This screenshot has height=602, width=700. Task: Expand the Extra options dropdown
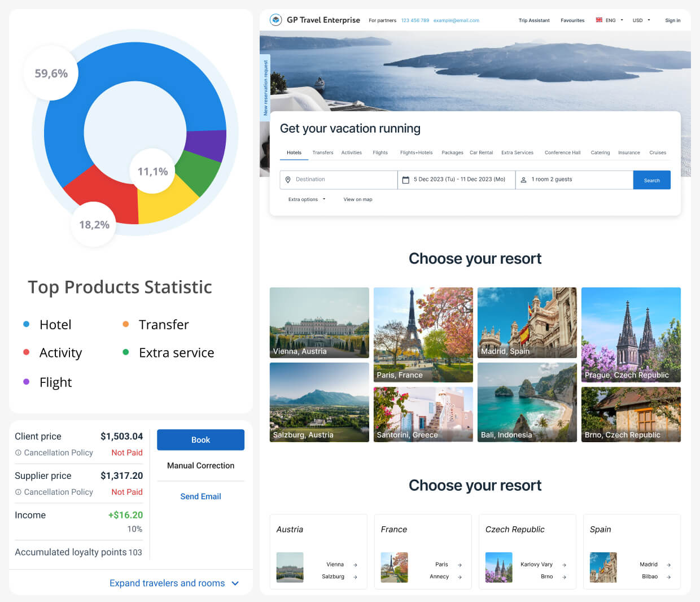[307, 199]
